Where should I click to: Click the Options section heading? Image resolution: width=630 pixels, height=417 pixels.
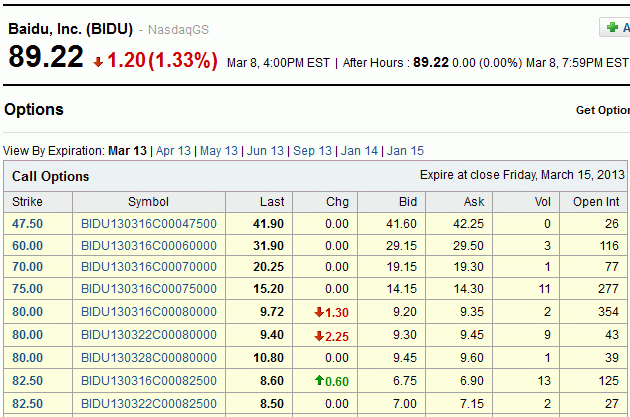(x=34, y=109)
